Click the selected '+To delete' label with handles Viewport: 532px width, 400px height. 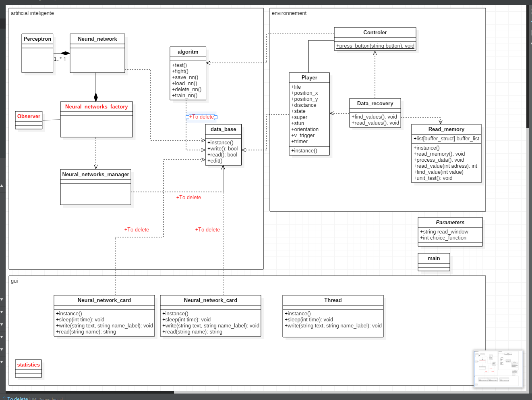point(201,117)
